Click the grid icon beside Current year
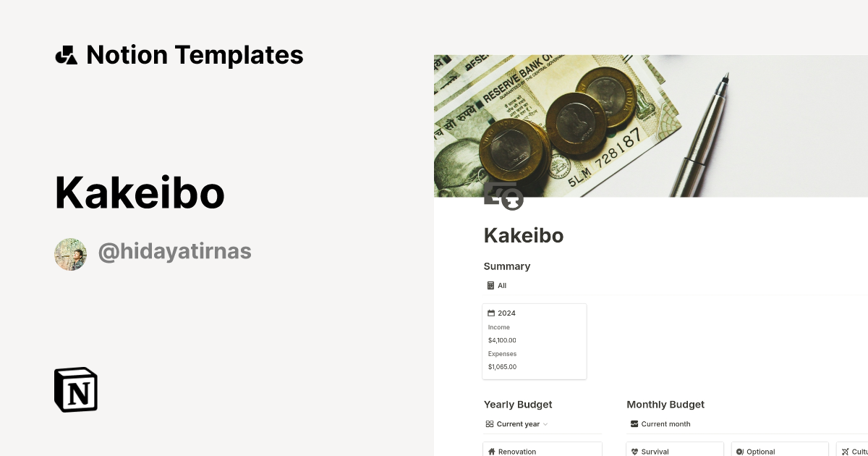 (489, 423)
